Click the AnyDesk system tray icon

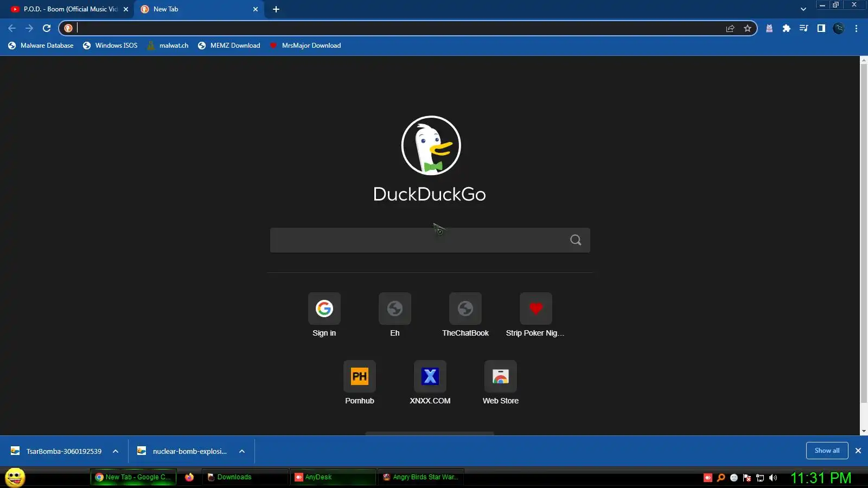(708, 478)
